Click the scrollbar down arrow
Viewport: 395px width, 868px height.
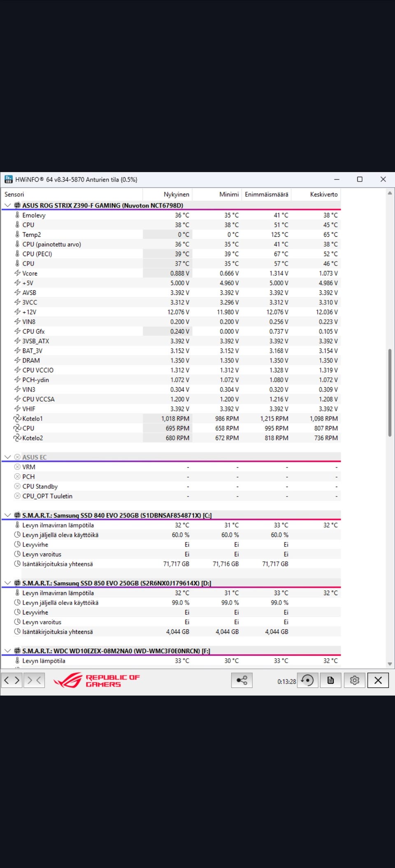(x=390, y=663)
